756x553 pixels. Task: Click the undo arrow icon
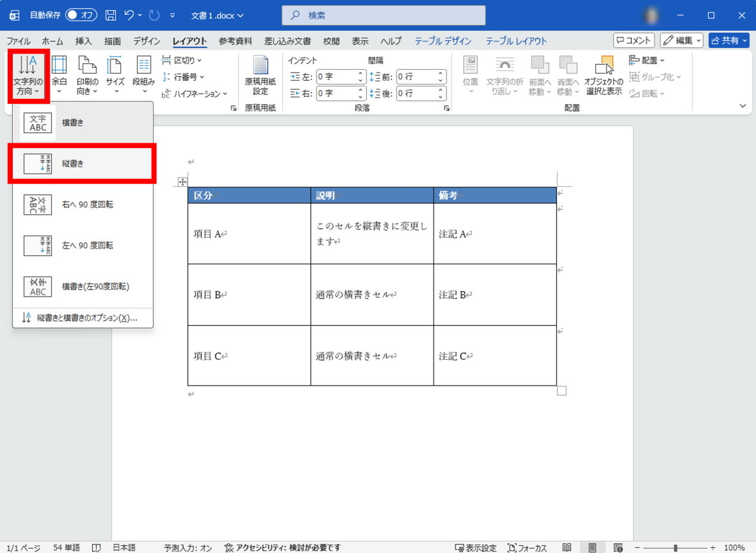(x=129, y=15)
